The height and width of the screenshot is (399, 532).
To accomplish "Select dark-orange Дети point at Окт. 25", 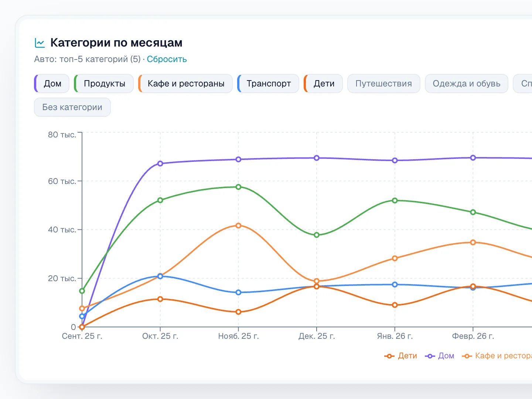I will click(x=160, y=299).
